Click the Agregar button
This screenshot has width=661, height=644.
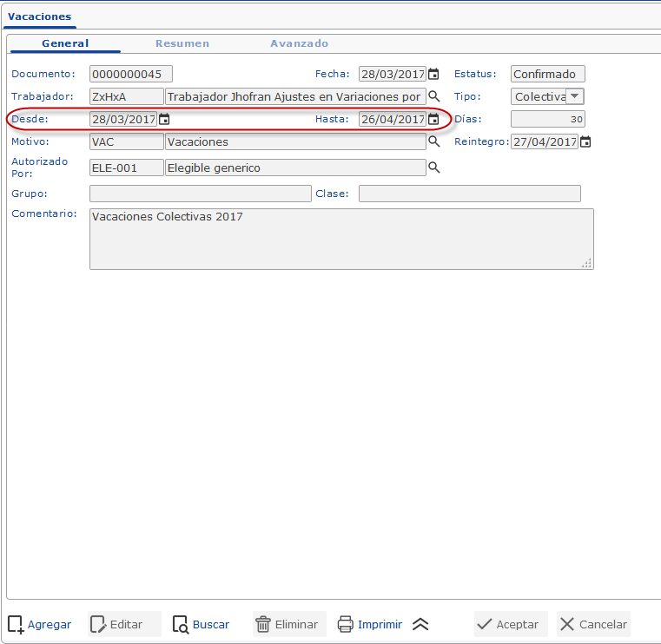point(40,624)
